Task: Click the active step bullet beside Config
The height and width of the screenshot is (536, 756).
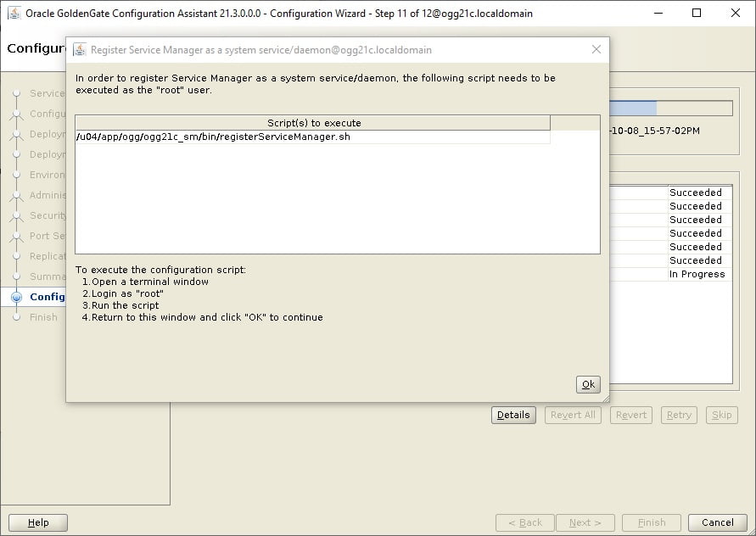Action: (16, 297)
